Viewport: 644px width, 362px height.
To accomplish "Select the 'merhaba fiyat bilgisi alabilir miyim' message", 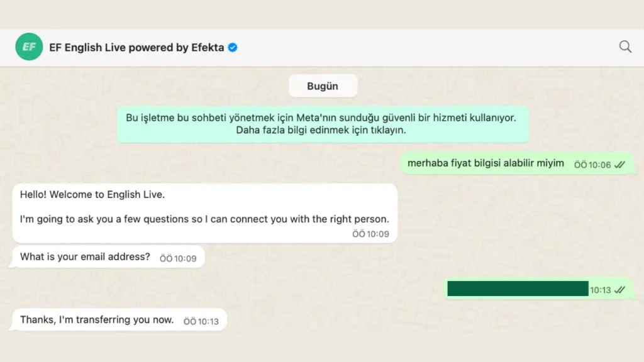I will pos(517,163).
